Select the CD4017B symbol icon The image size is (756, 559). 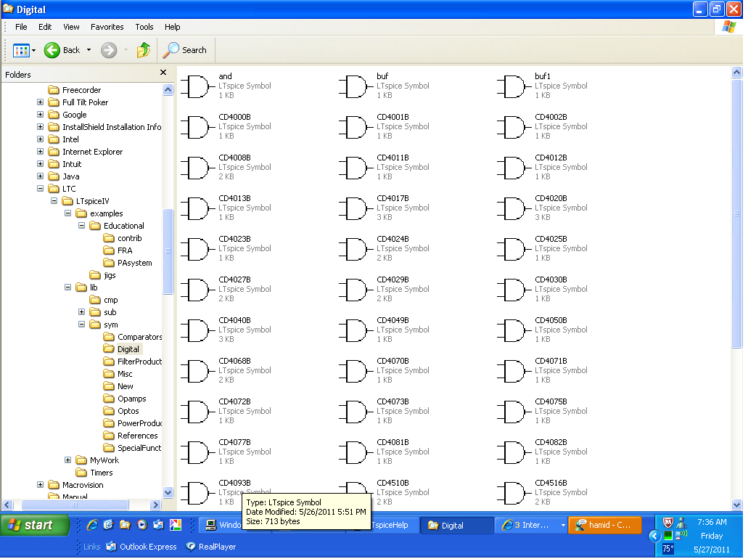pyautogui.click(x=356, y=208)
